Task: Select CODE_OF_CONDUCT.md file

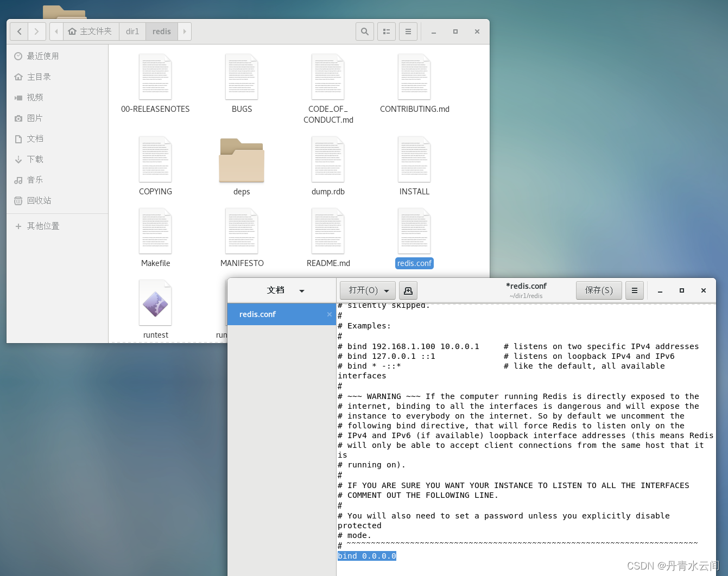Action: [328, 90]
